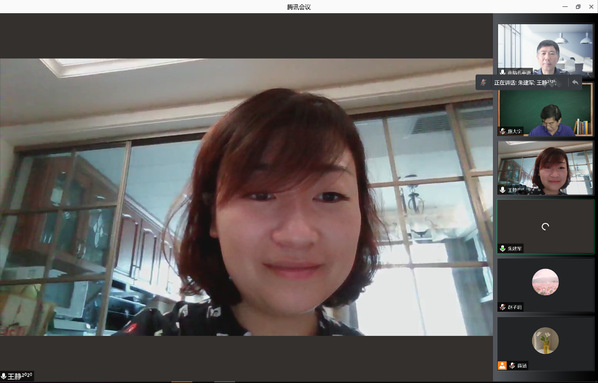This screenshot has width=598, height=383.
Task: Click microphone icon on top participant thumbnail label
Action: click(x=503, y=72)
